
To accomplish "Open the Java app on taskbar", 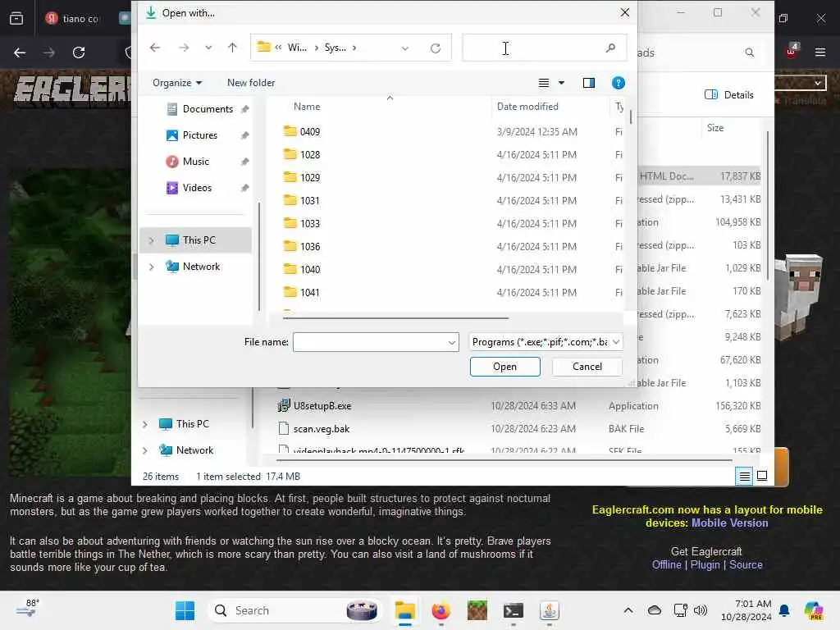I will (549, 610).
